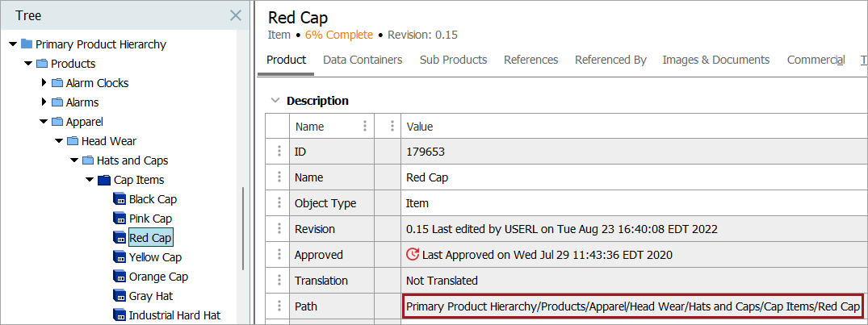Expand the Alarm Clocks folder
The image size is (868, 325).
click(x=44, y=83)
